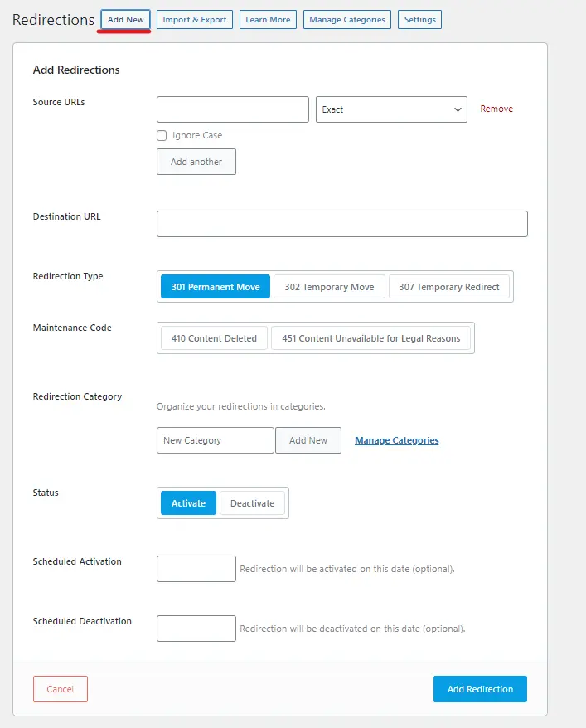Viewport: 586px width, 728px height.
Task: Select 307 Temporary Redirect type
Action: (449, 286)
